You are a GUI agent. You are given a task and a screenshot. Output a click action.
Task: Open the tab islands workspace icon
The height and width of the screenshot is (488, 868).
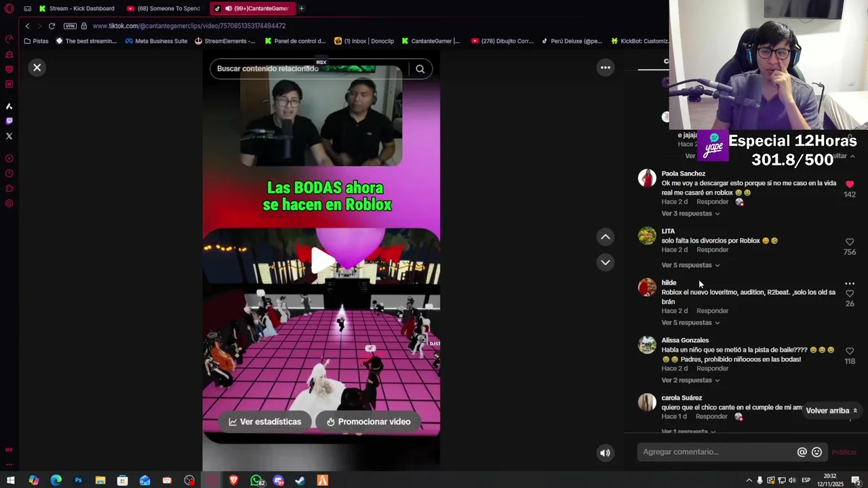tap(27, 9)
